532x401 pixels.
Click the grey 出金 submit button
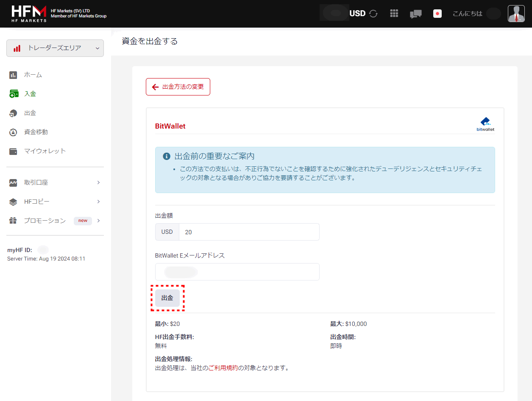tap(167, 298)
